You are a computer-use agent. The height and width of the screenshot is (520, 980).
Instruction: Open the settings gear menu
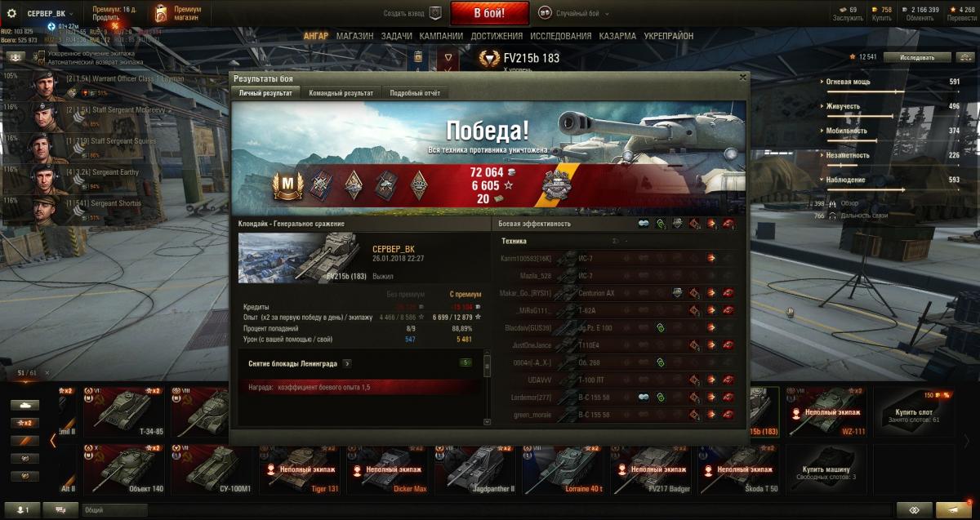[x=11, y=14]
